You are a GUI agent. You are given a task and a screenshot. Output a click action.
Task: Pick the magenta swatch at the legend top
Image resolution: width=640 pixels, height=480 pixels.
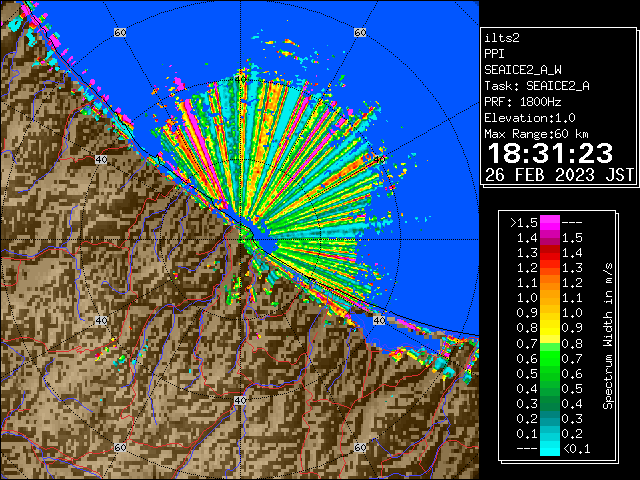click(550, 223)
